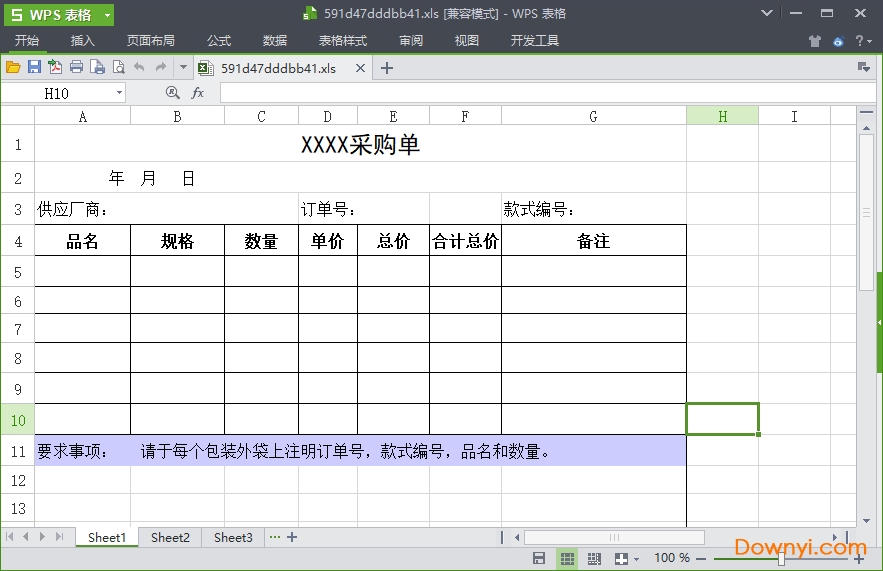Go to last sheet navigation arrow
The image size is (883, 571).
(x=59, y=537)
